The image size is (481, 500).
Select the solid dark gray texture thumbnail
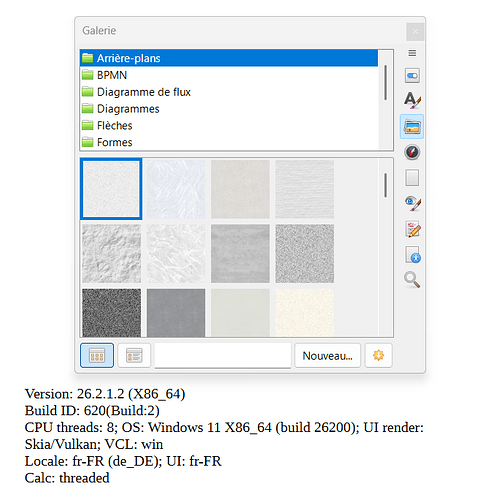click(x=176, y=313)
